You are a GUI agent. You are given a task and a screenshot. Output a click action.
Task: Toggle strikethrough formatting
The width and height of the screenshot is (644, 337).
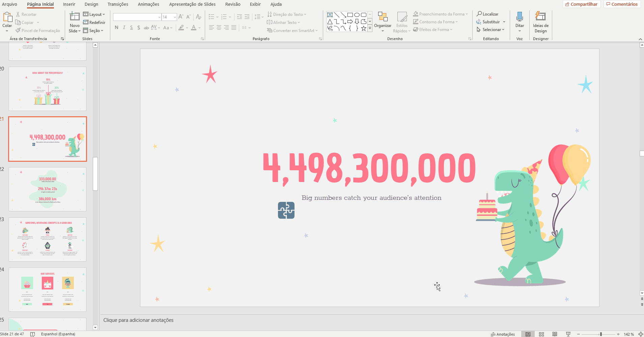pos(146,28)
